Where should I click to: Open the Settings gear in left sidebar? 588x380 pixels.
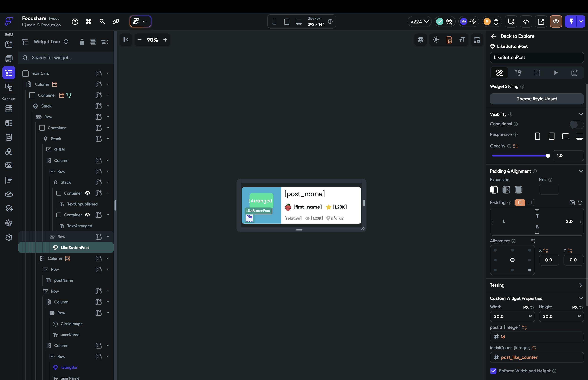(9, 237)
